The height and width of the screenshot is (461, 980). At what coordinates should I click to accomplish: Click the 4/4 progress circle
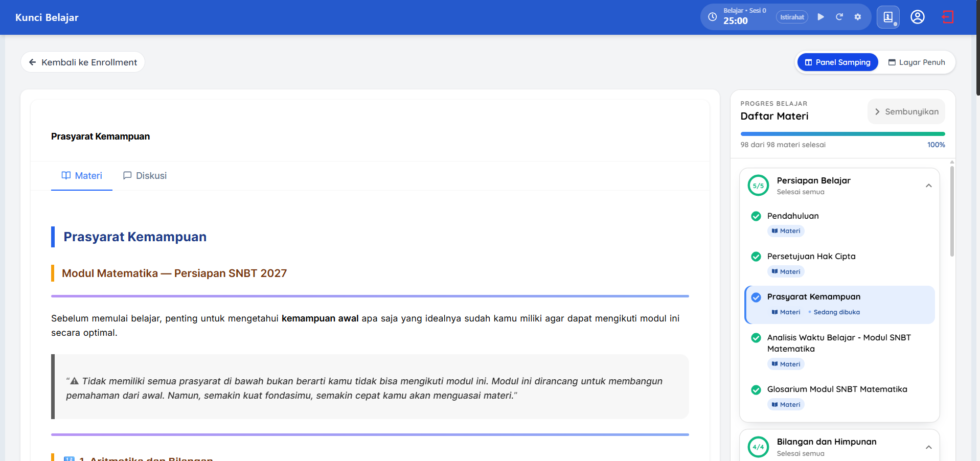pyautogui.click(x=758, y=447)
